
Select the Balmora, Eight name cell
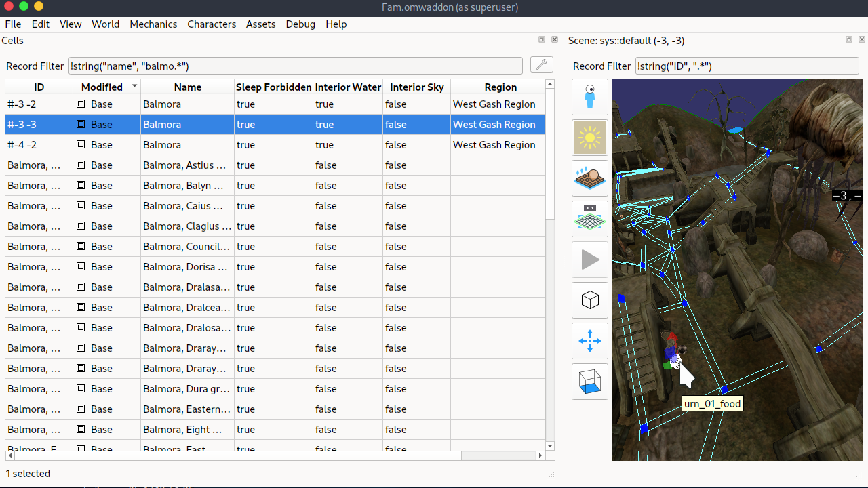pos(188,430)
